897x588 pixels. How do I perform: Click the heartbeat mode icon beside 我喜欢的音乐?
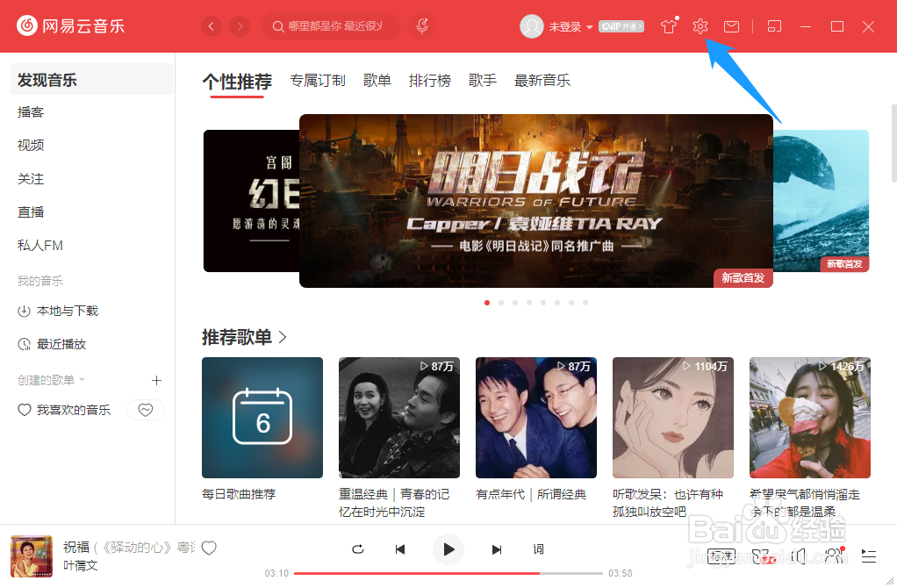coord(146,410)
